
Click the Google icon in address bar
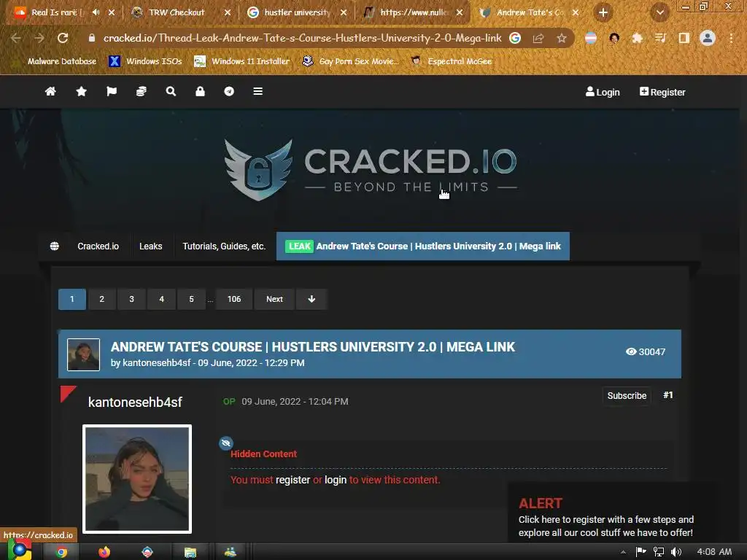pos(515,38)
